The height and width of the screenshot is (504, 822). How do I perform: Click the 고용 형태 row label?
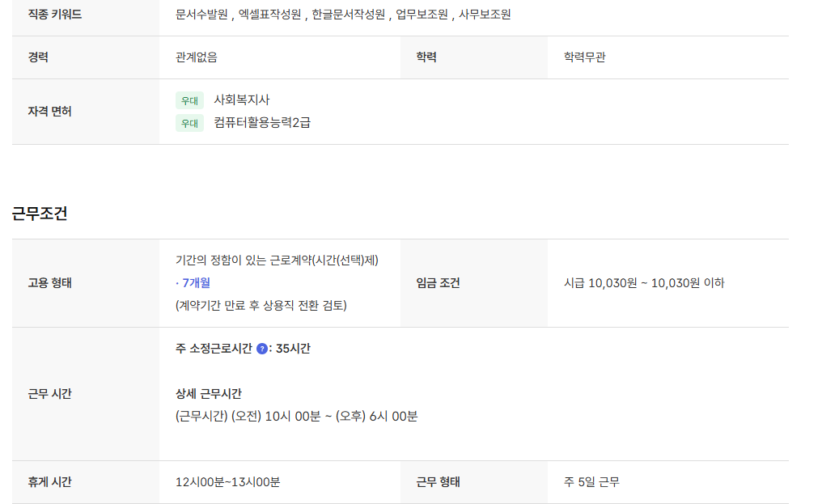pos(49,283)
